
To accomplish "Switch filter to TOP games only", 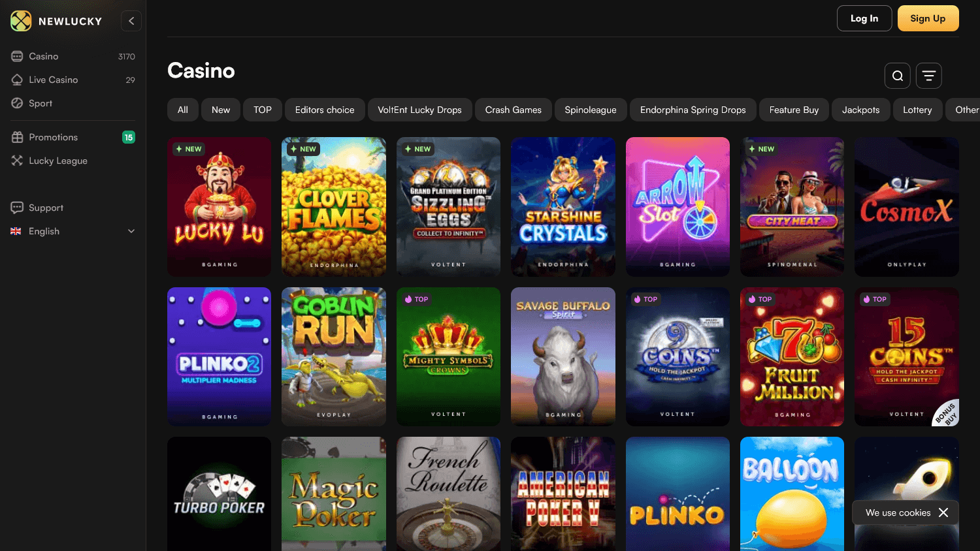I will (262, 110).
